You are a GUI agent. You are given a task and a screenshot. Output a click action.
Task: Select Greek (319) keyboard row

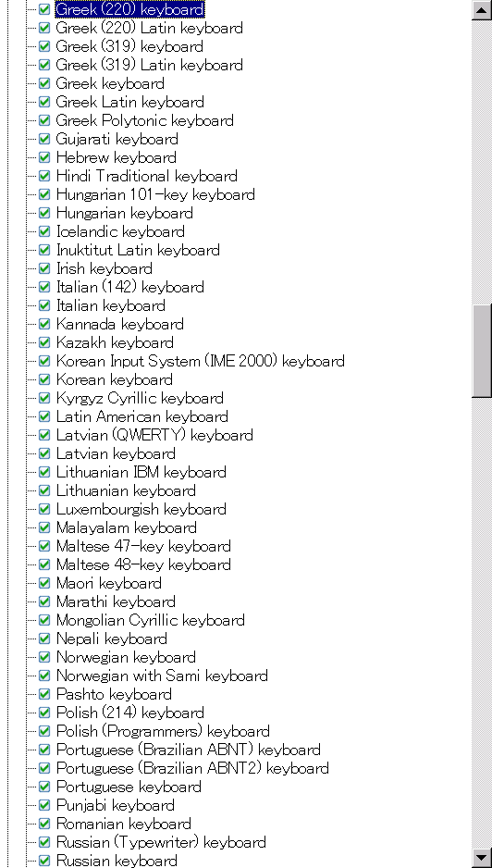129,46
